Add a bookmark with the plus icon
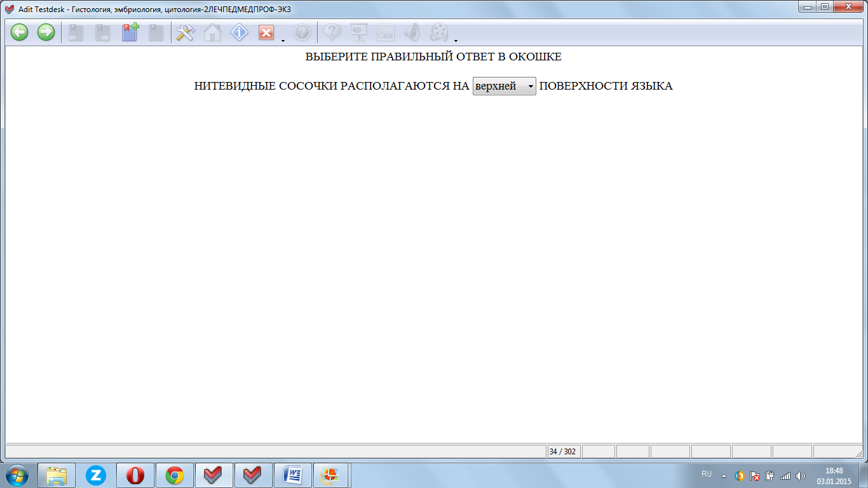Viewport: 868px width, 488px height. (x=130, y=32)
